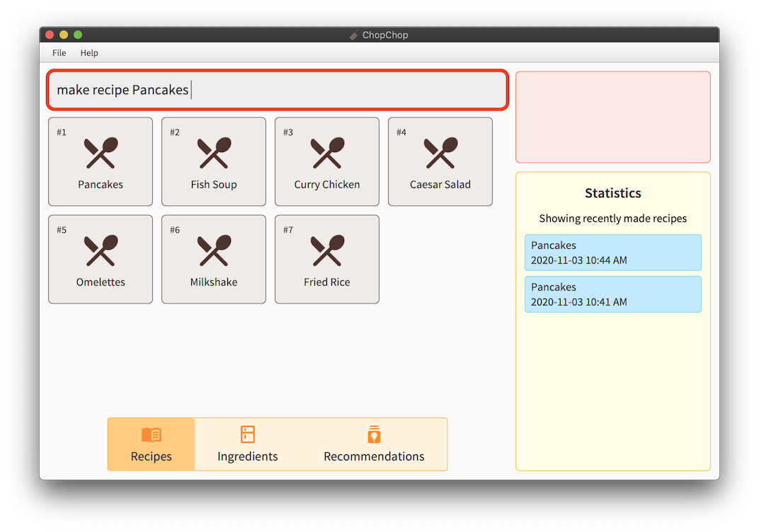
Task: Select the Milkshake utensils icon
Action: (x=214, y=250)
